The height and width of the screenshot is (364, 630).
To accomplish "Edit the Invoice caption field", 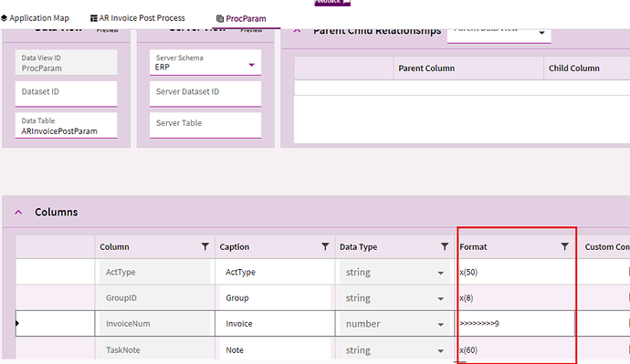I will [x=275, y=324].
